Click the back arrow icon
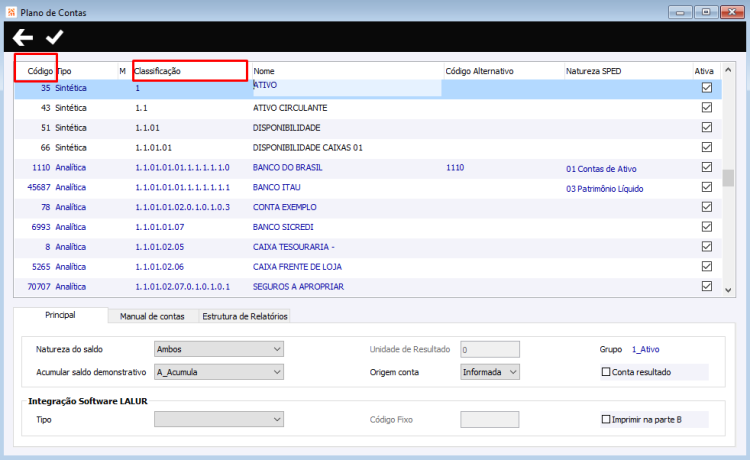The image size is (750, 460). point(22,37)
